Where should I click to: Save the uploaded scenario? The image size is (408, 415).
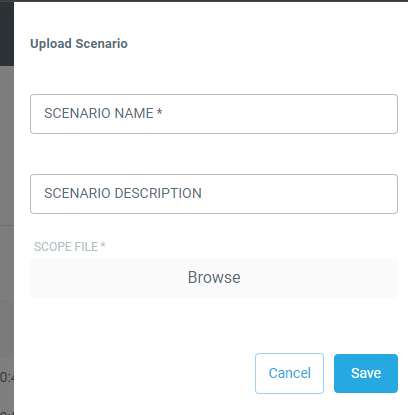[x=366, y=373]
